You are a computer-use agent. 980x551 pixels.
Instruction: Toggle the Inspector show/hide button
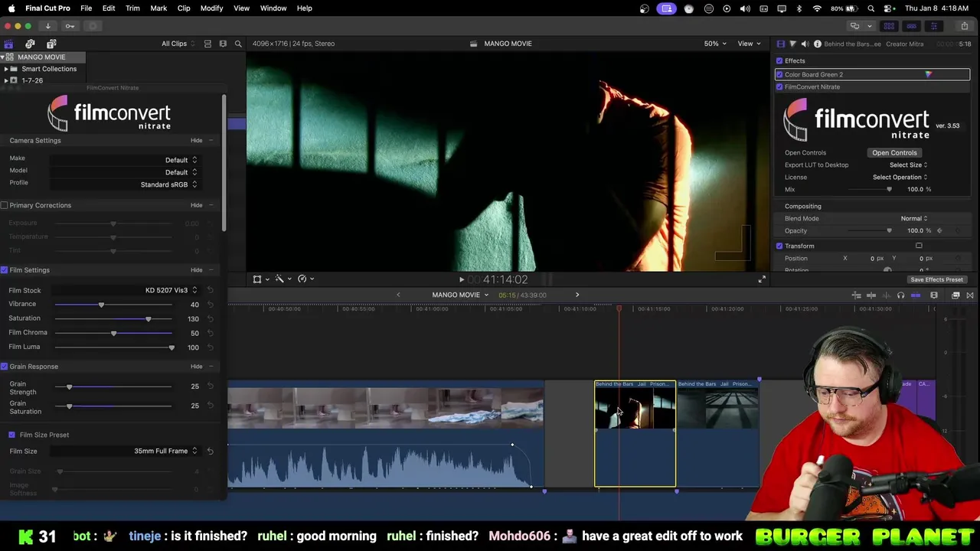(x=933, y=26)
